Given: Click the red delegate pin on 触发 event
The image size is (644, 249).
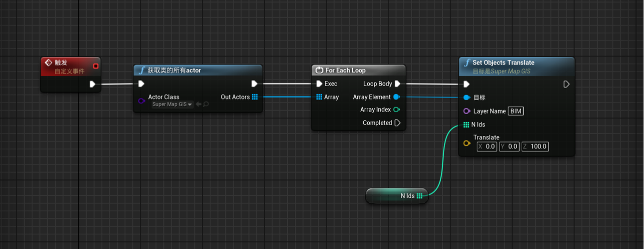Looking at the screenshot, I should [x=96, y=66].
